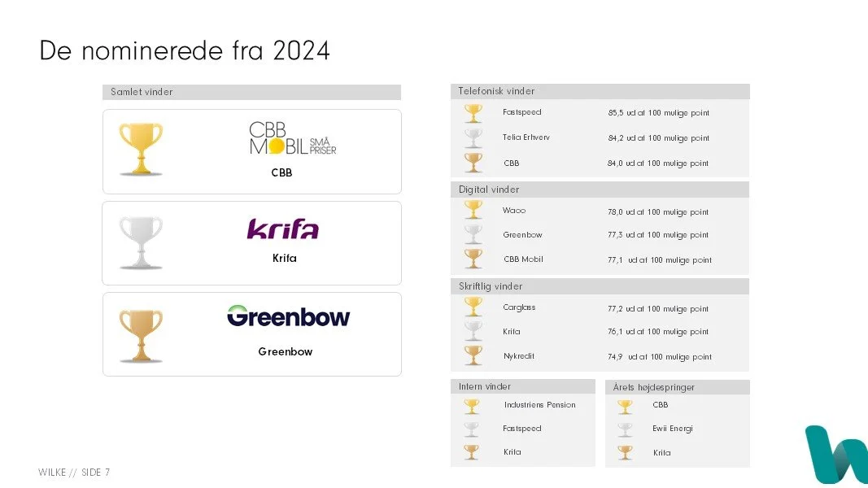Click gold trophy next to CBB højdespringer row
Image resolution: width=868 pixels, height=488 pixels.
coord(625,407)
